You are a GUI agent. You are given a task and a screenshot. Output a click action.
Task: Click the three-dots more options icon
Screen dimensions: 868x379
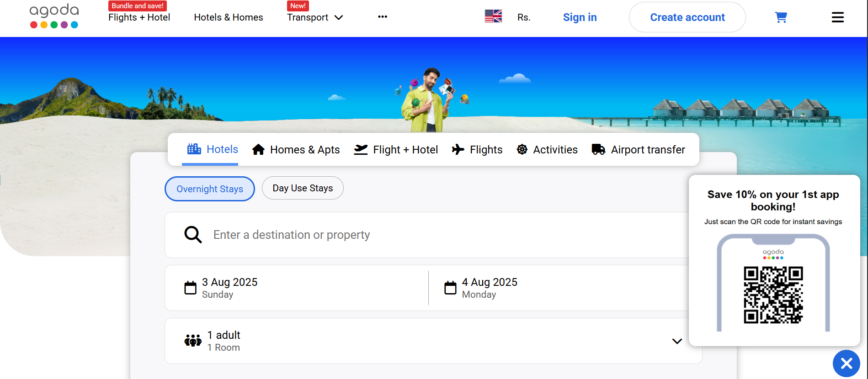pos(383,17)
